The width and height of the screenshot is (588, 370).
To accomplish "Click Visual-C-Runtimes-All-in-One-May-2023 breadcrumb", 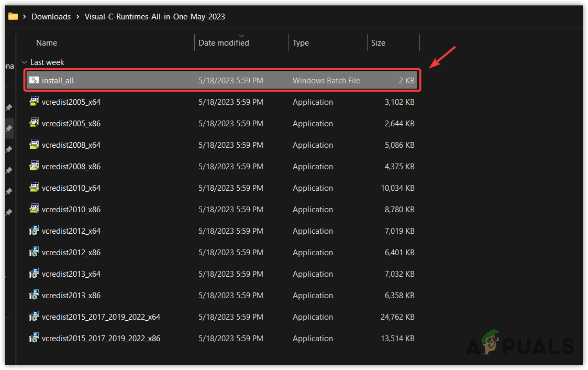I will (154, 17).
